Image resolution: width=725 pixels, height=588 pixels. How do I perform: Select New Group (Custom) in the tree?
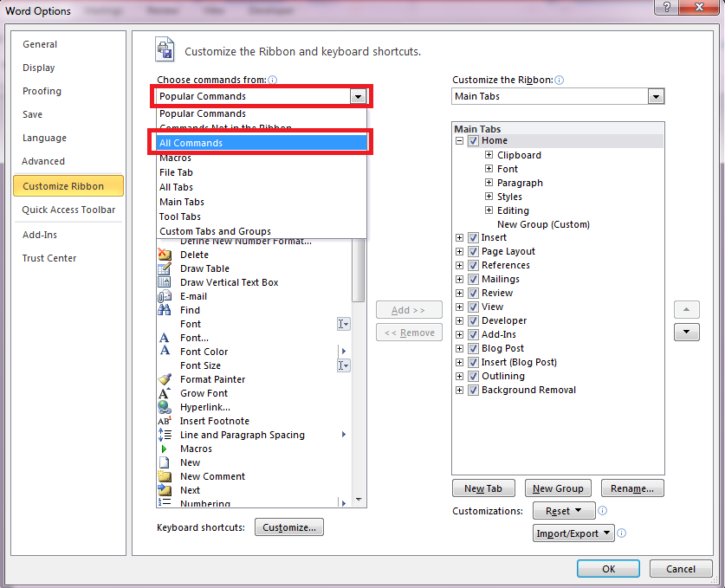pyautogui.click(x=543, y=224)
